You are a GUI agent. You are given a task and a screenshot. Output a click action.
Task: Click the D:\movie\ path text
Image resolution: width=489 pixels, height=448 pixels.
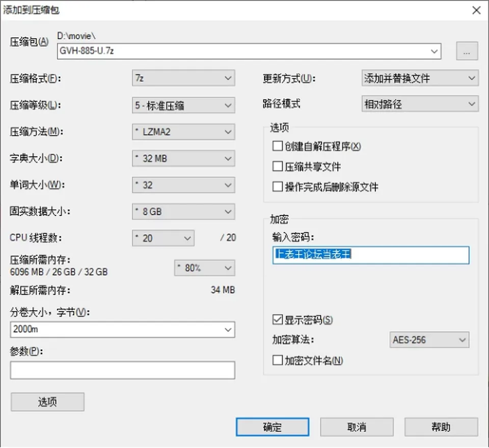pyautogui.click(x=76, y=36)
